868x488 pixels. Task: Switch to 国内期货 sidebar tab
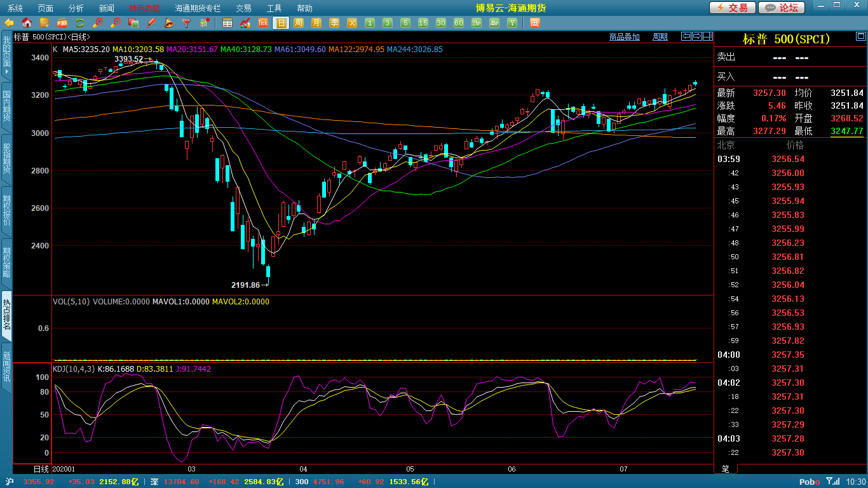coord(6,106)
